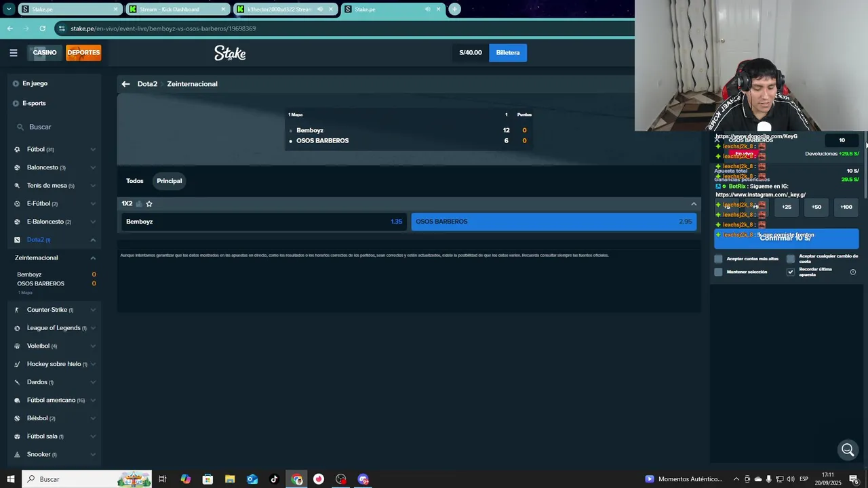Open File Explorer from the taskbar
868x488 pixels.
click(x=230, y=479)
